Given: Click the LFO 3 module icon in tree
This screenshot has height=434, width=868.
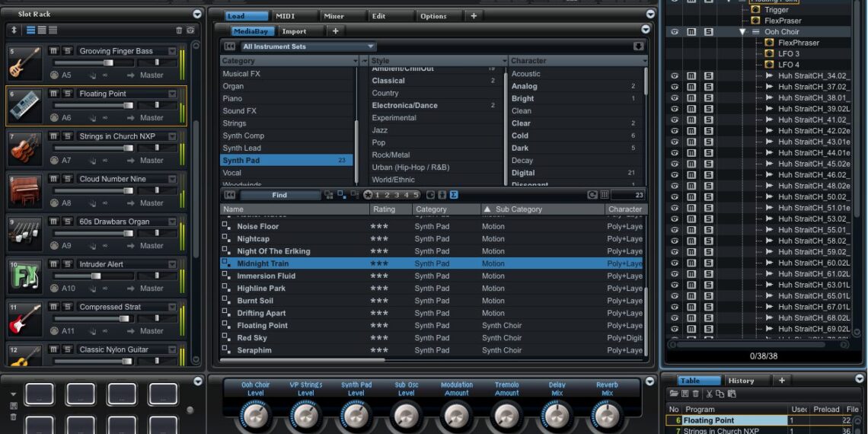Looking at the screenshot, I should tap(769, 54).
